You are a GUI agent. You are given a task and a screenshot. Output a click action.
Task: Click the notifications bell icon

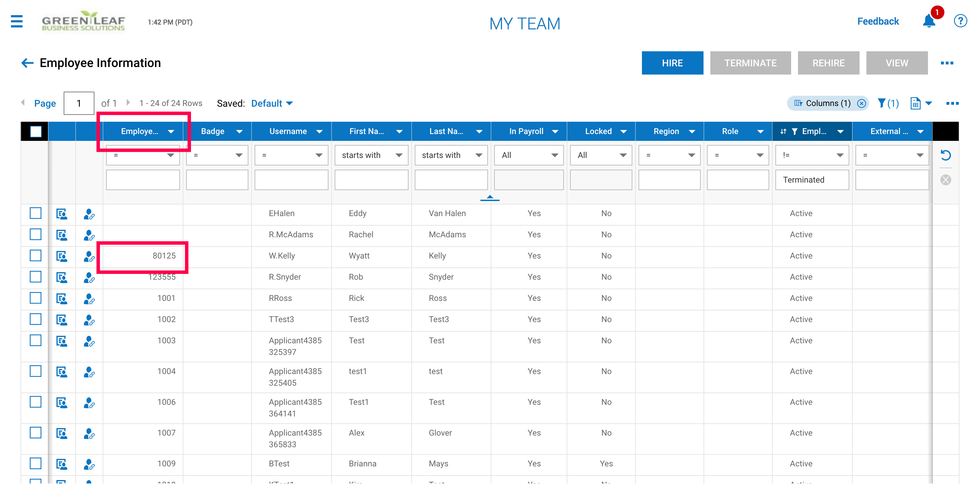click(x=929, y=21)
